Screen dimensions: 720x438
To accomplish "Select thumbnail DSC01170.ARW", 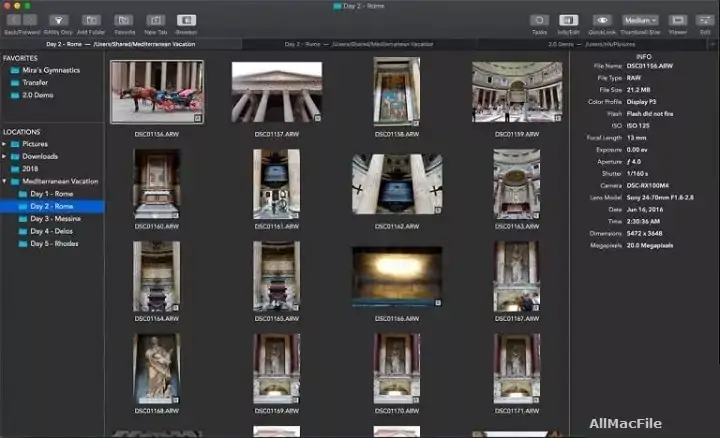I will click(397, 369).
